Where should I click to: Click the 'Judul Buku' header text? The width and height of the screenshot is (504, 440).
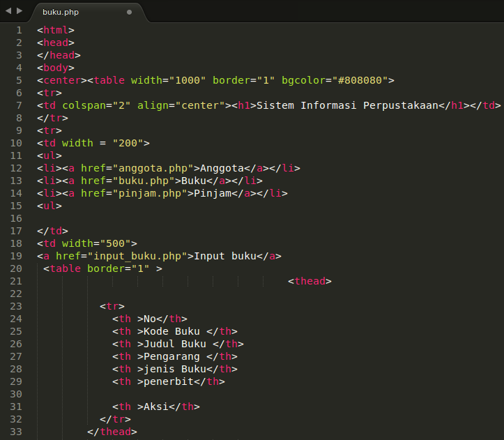point(175,344)
